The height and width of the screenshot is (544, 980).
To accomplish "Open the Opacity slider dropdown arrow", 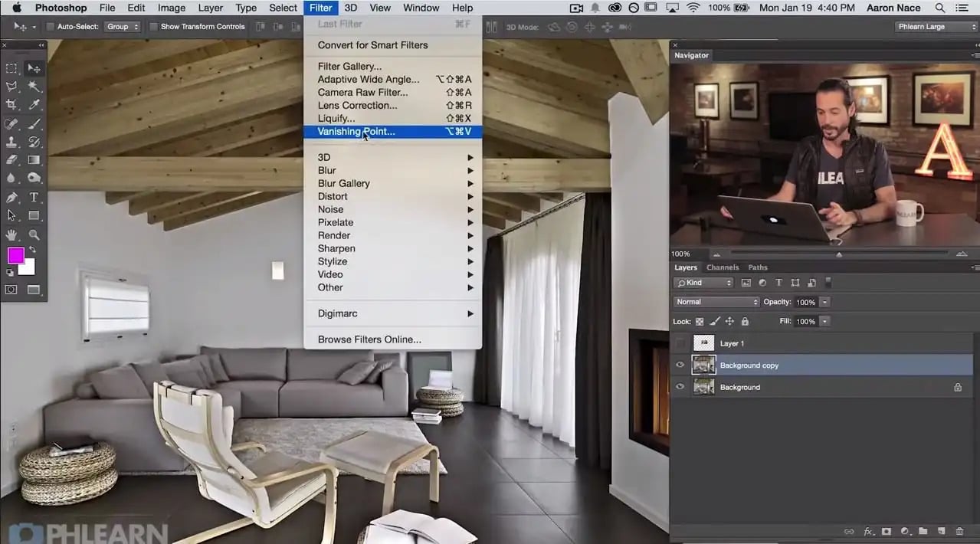I will click(x=825, y=302).
